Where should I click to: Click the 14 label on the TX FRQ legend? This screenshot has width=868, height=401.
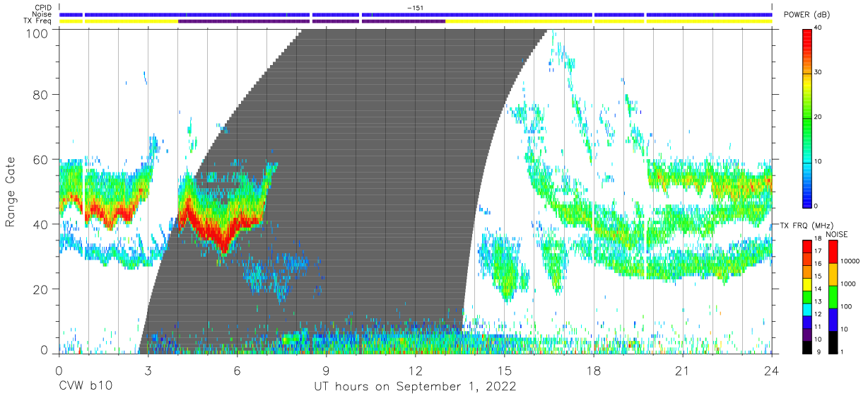819,289
